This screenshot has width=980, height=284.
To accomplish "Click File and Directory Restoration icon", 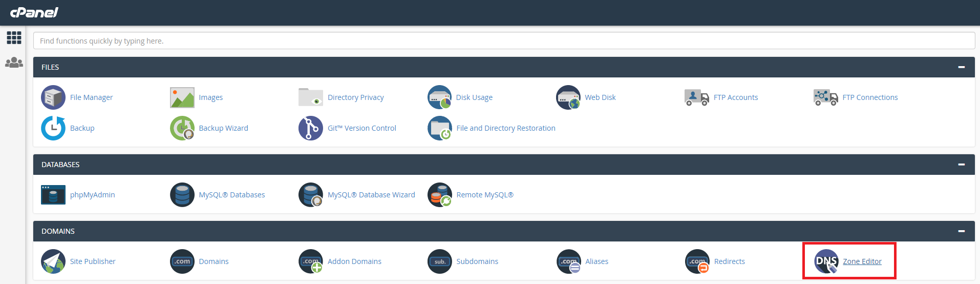I will [x=440, y=128].
